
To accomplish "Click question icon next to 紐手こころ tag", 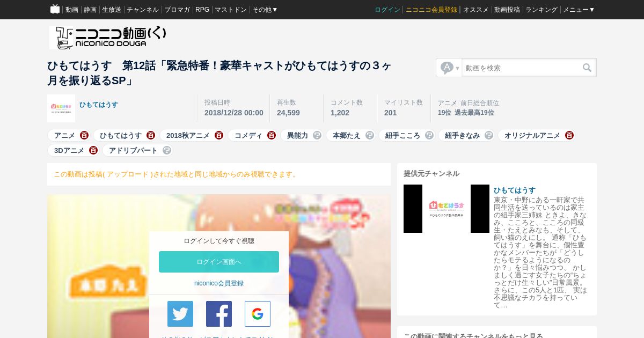I will (429, 135).
